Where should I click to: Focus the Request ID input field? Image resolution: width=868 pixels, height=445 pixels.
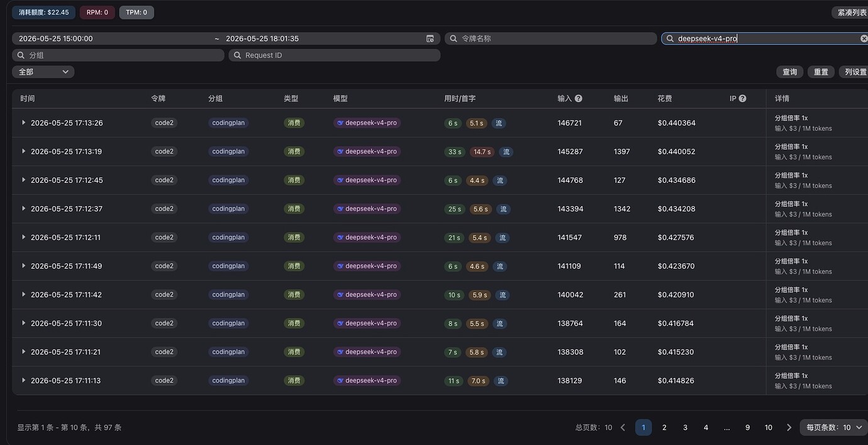click(x=335, y=55)
